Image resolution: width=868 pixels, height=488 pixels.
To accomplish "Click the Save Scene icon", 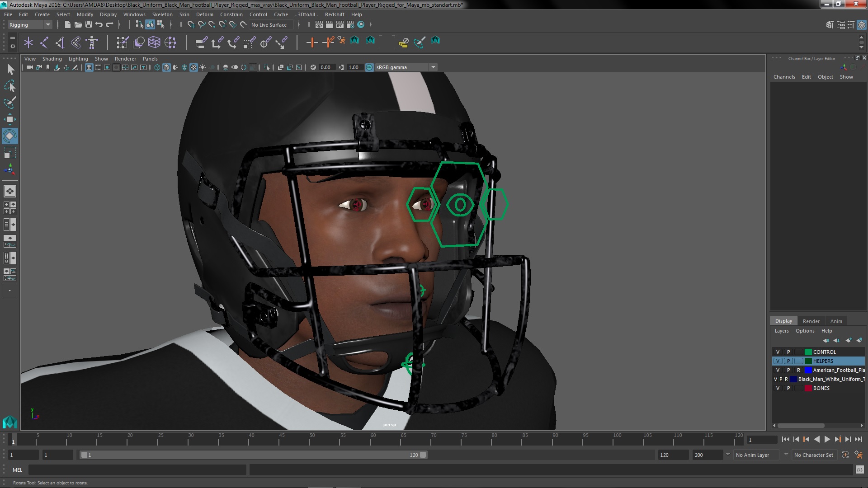I will [x=89, y=24].
